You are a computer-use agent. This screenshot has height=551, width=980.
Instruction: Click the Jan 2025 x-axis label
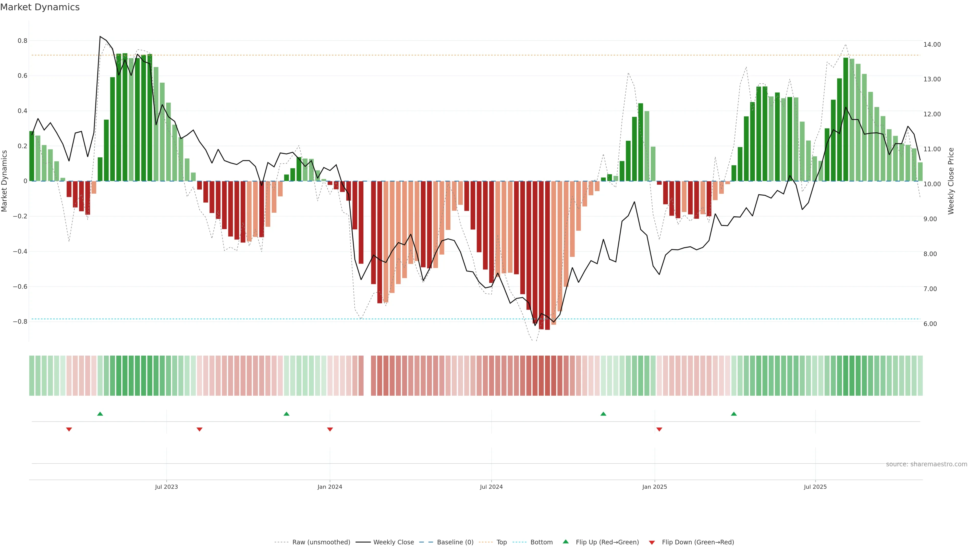pyautogui.click(x=654, y=487)
